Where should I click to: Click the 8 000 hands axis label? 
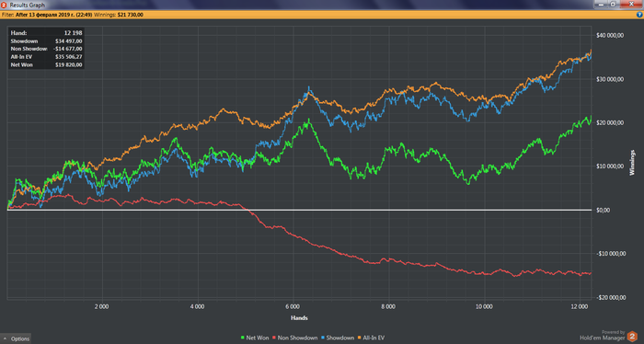coord(388,306)
